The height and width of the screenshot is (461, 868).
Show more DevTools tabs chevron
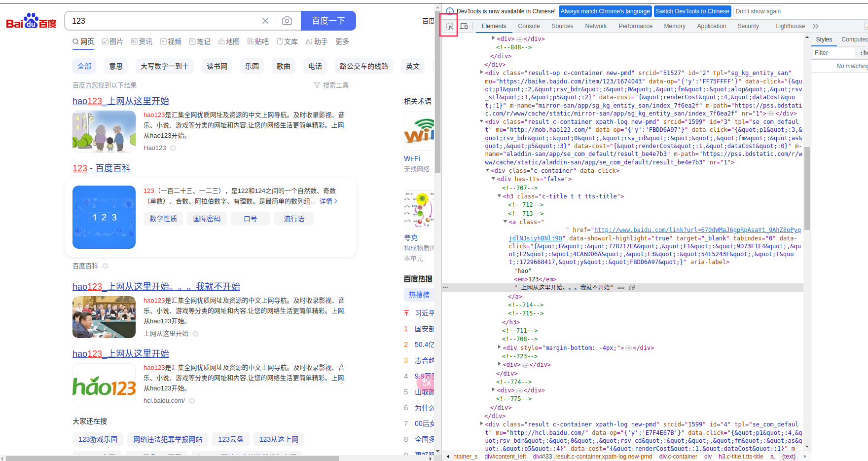(816, 26)
